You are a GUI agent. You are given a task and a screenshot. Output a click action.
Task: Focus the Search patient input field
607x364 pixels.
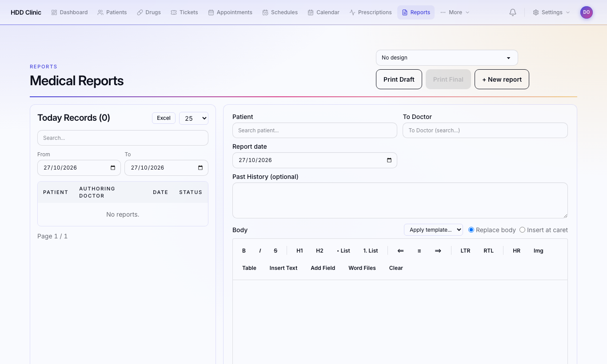pyautogui.click(x=315, y=131)
